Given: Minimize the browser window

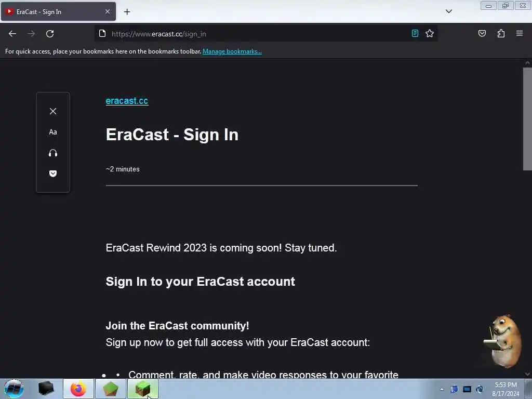Looking at the screenshot, I should tap(488, 6).
